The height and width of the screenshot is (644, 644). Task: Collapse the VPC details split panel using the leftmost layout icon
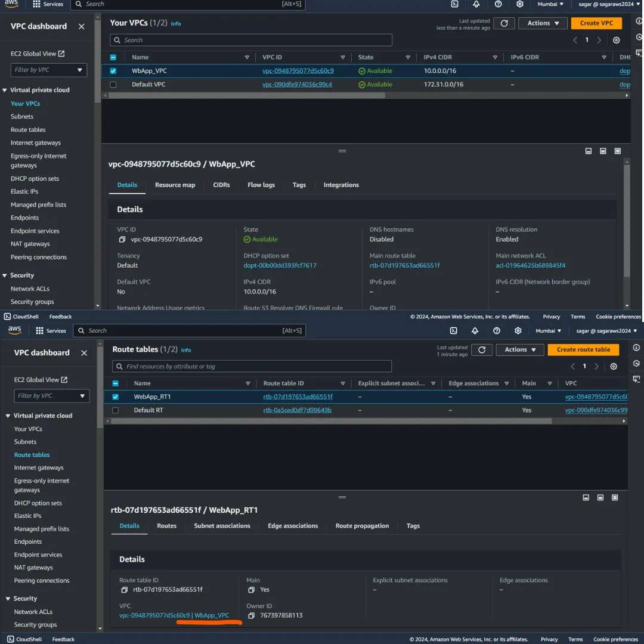click(x=588, y=151)
